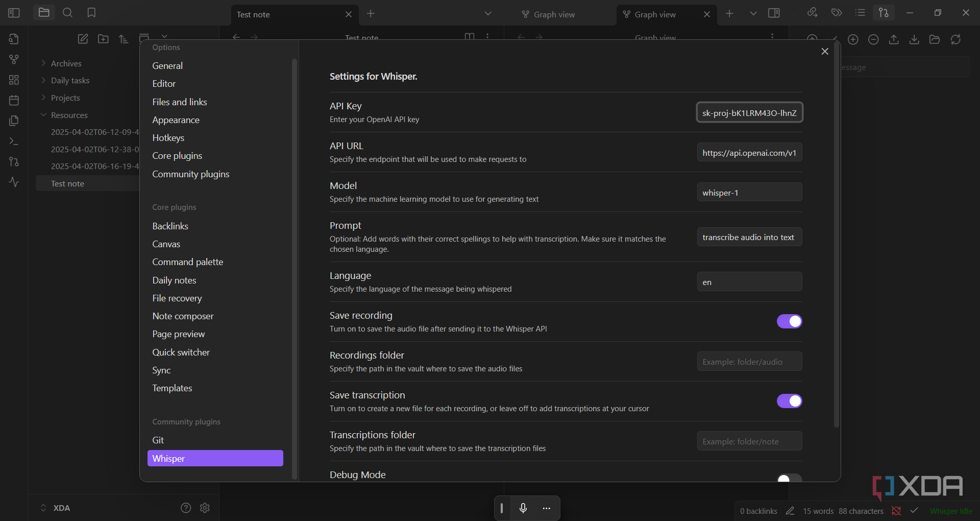Open the settings gear icon
This screenshot has height=521, width=980.
pyautogui.click(x=205, y=508)
